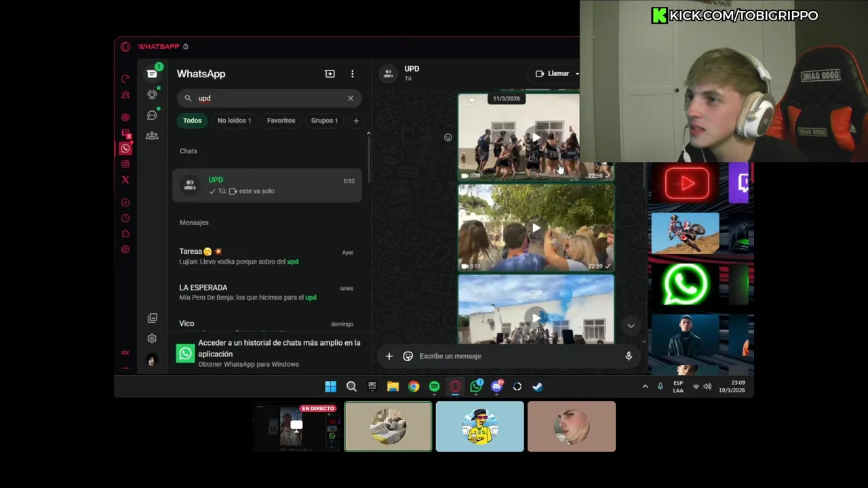Screen dimensions: 868x488
Task: Expand the dropdown arrow beside Llamar
Action: (x=577, y=74)
